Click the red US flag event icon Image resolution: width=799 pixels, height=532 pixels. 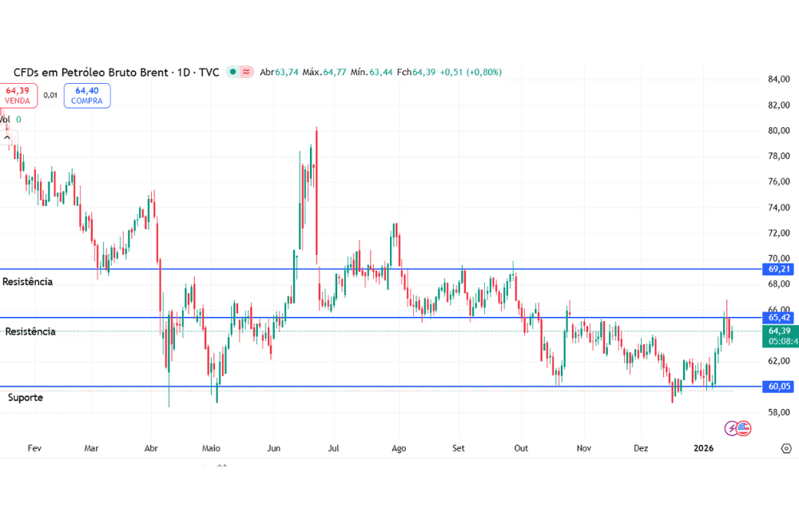pyautogui.click(x=744, y=428)
